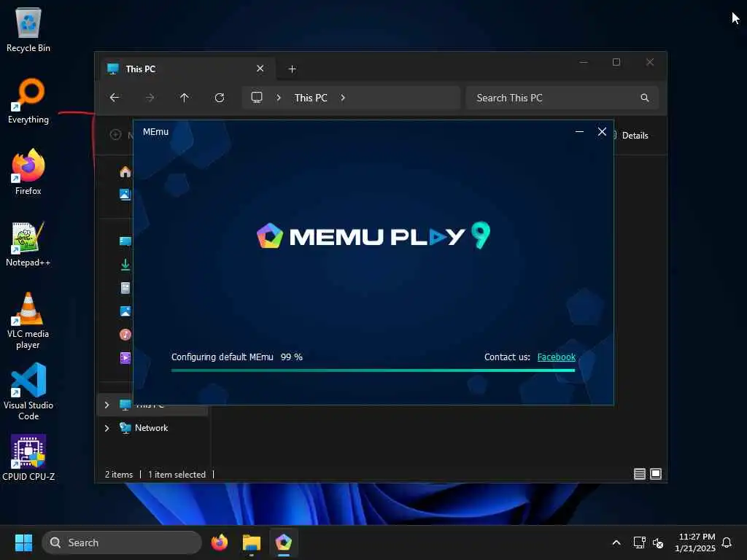Viewport: 747px width, 560px height.
Task: Launch Everything search from desktop
Action: (28, 101)
